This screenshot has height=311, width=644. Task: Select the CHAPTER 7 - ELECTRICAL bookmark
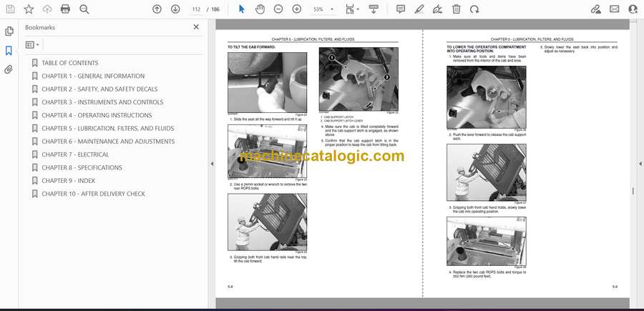click(75, 154)
